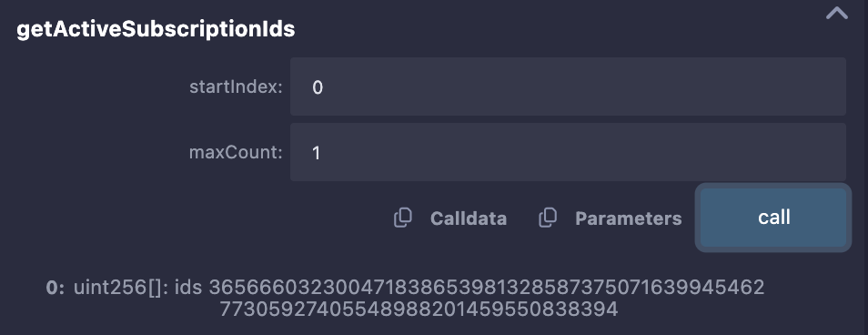Focus the startIndex input field
This screenshot has height=335, width=868.
point(568,86)
